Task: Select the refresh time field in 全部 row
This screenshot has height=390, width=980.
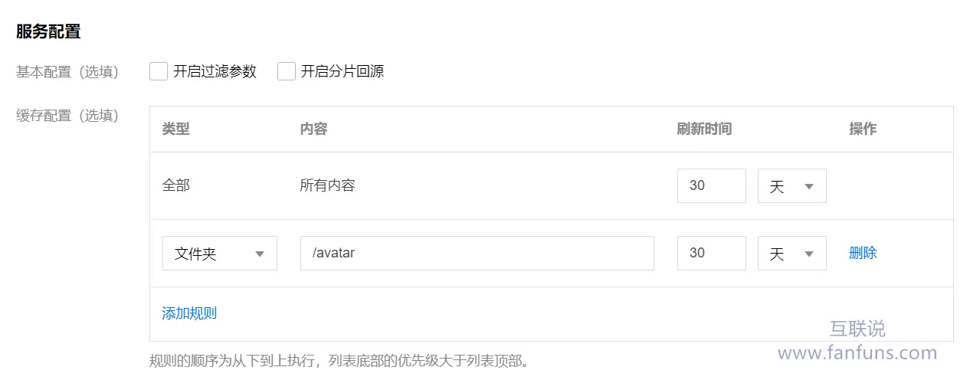Action: coord(712,186)
